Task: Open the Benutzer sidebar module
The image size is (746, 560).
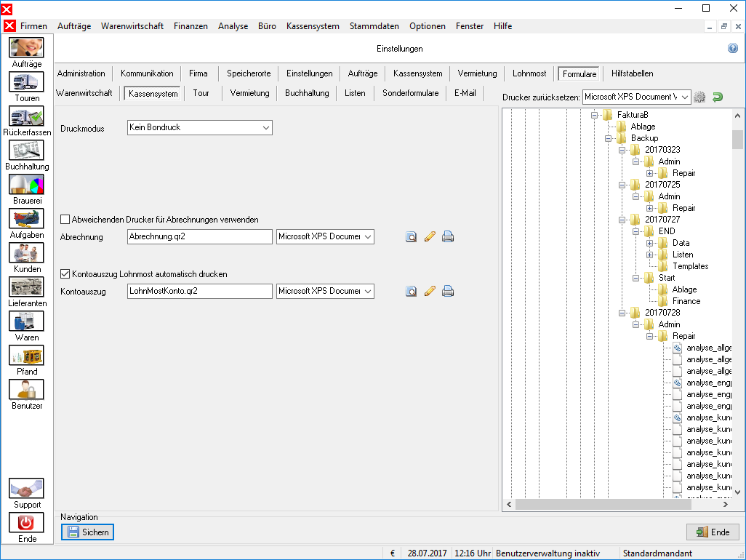Action: (x=27, y=390)
